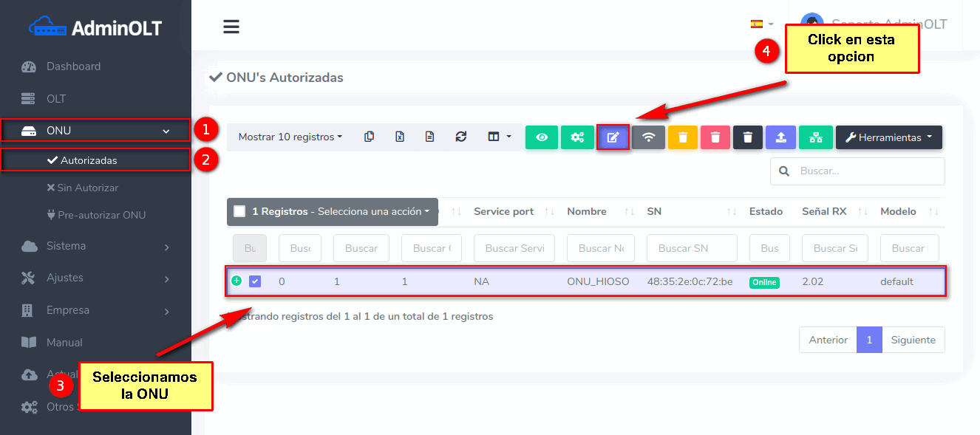Click the green eye view button
This screenshot has height=435, width=980.
pyautogui.click(x=542, y=137)
